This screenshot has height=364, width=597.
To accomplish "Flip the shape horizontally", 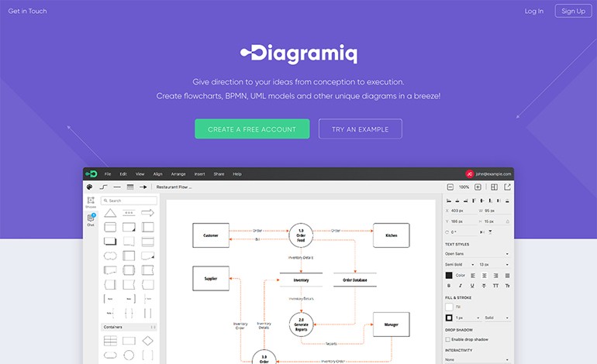I will [x=482, y=232].
